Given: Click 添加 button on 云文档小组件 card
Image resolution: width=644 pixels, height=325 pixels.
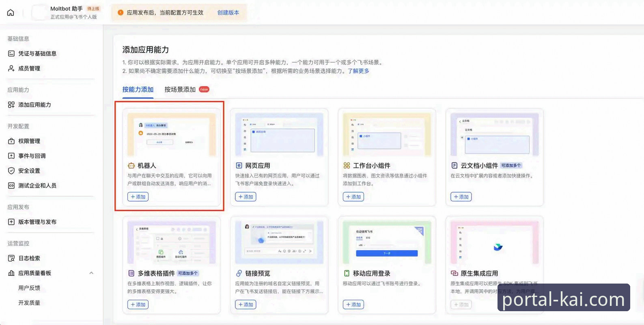Looking at the screenshot, I should click(461, 197).
